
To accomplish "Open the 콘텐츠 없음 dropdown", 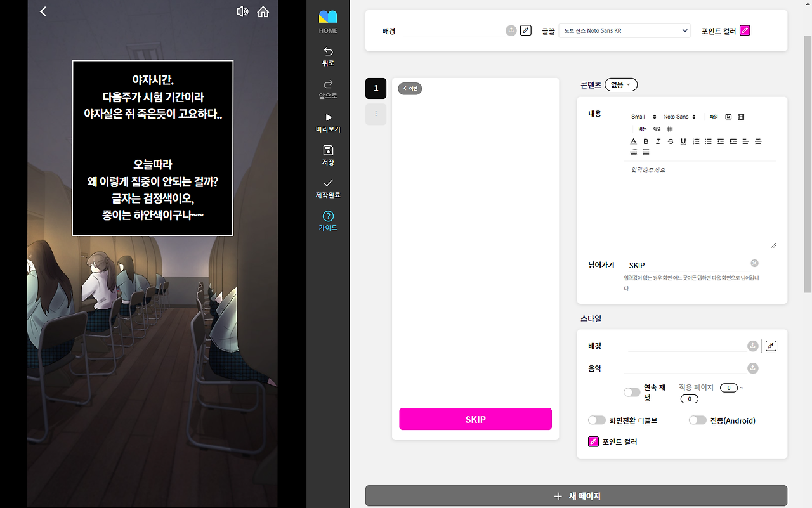I will [x=621, y=84].
